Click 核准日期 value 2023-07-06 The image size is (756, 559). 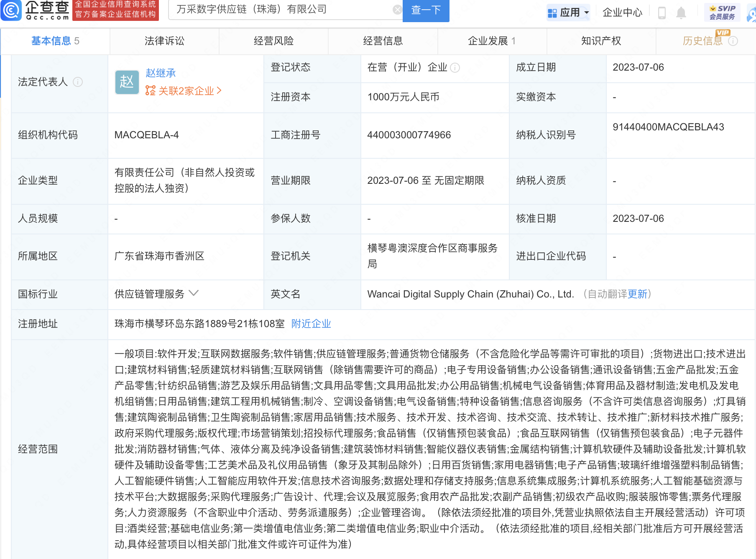[638, 219]
